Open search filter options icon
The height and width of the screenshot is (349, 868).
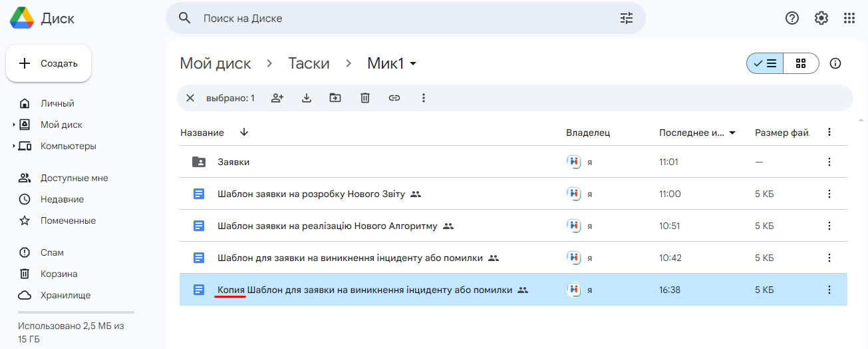point(627,18)
